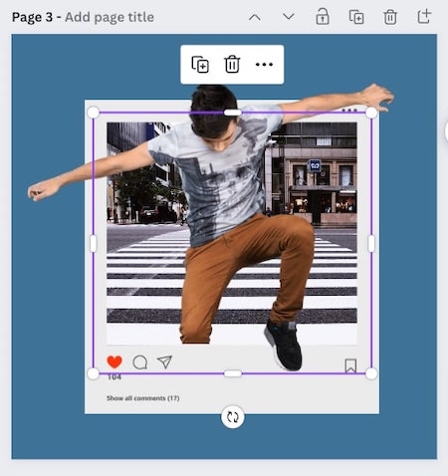This screenshot has width=448, height=476.
Task: Click the bookmark save icon
Action: [350, 365]
